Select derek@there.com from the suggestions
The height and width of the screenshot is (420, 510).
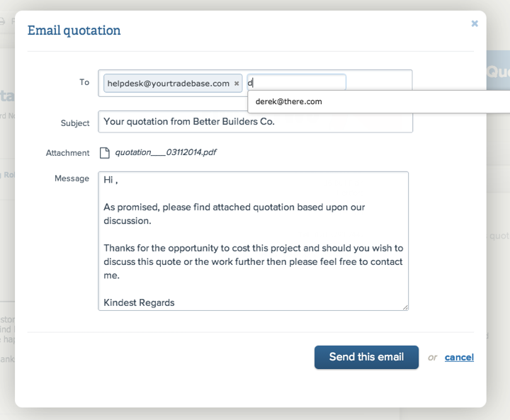coord(289,101)
